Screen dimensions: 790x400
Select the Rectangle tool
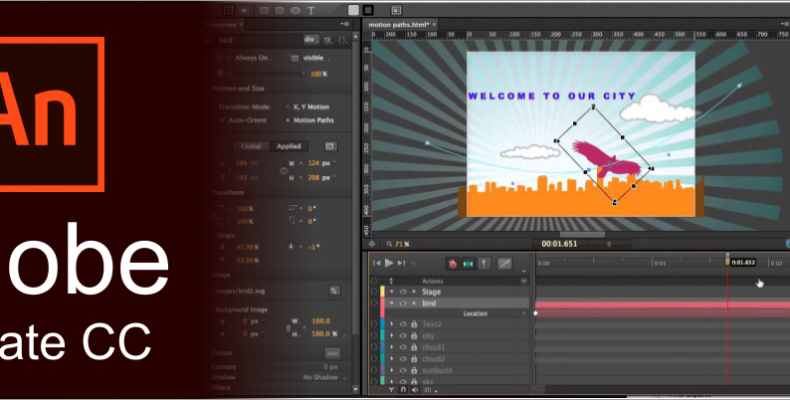click(264, 11)
